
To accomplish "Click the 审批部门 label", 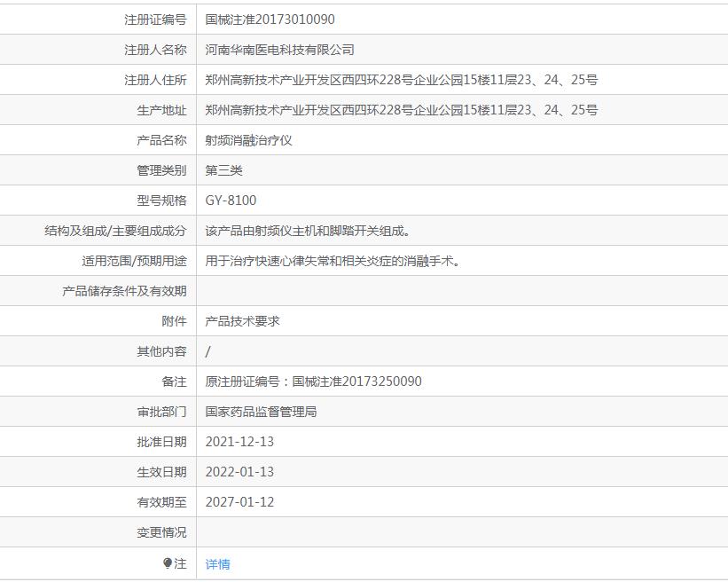I will [161, 412].
